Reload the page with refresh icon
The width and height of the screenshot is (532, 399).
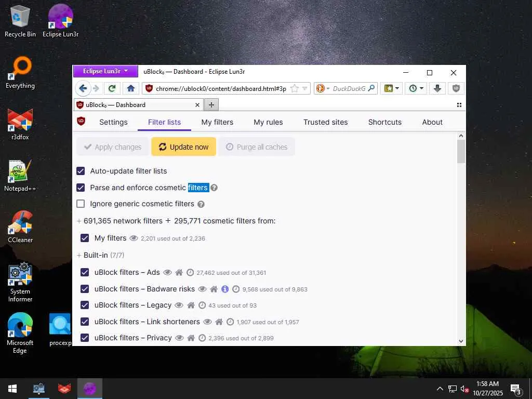click(112, 88)
